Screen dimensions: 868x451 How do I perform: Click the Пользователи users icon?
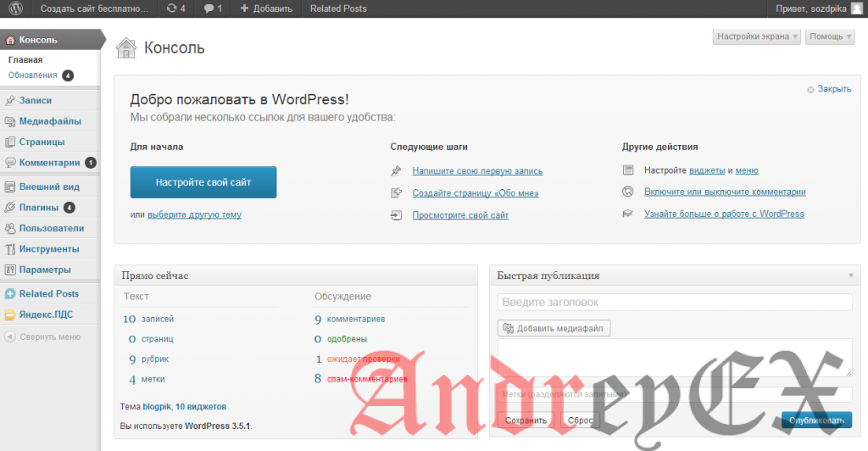pos(10,228)
